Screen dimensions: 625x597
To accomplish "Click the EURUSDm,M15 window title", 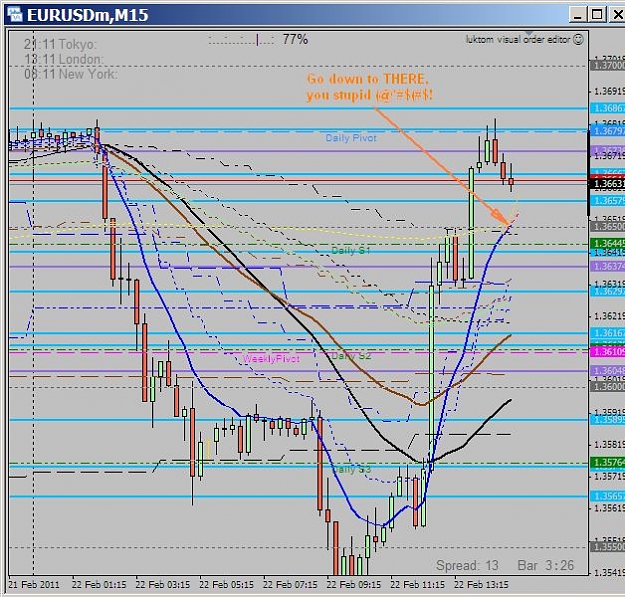I will [88, 15].
